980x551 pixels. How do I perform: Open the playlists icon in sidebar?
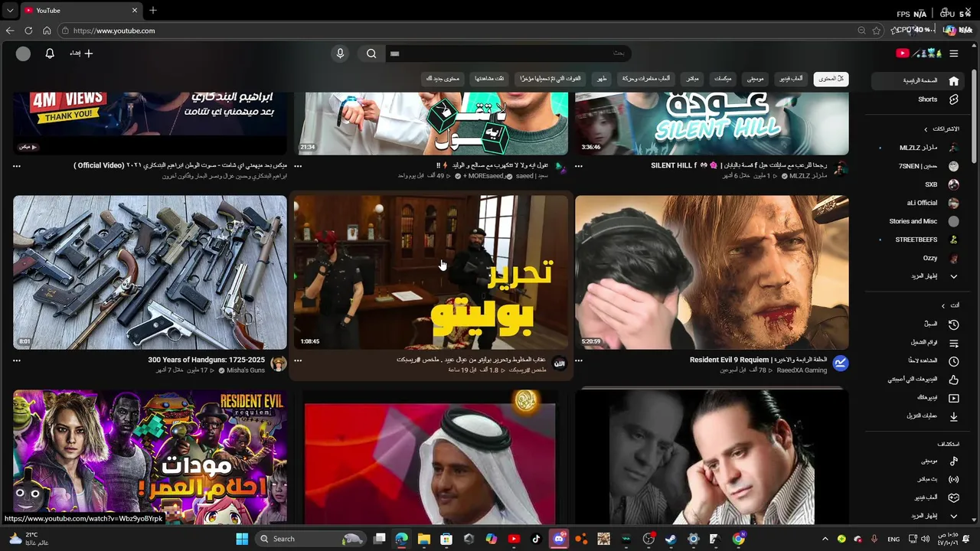pyautogui.click(x=954, y=343)
